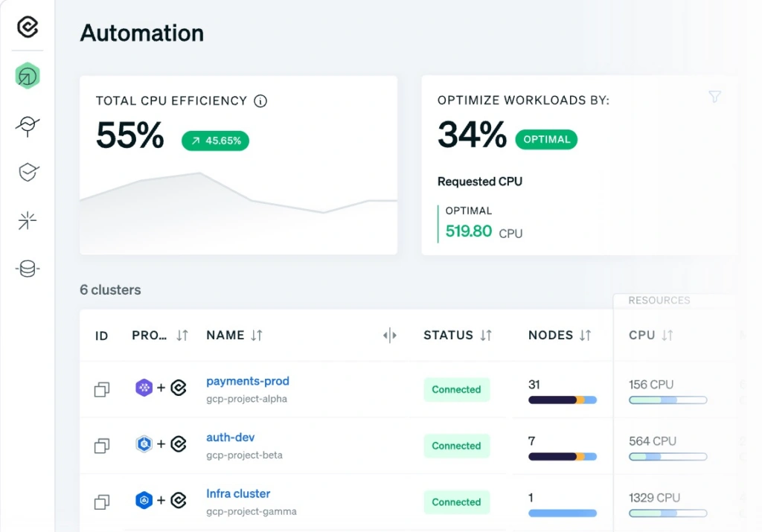Open the highlighted green hexagon sidebar item
762x532 pixels.
point(28,76)
